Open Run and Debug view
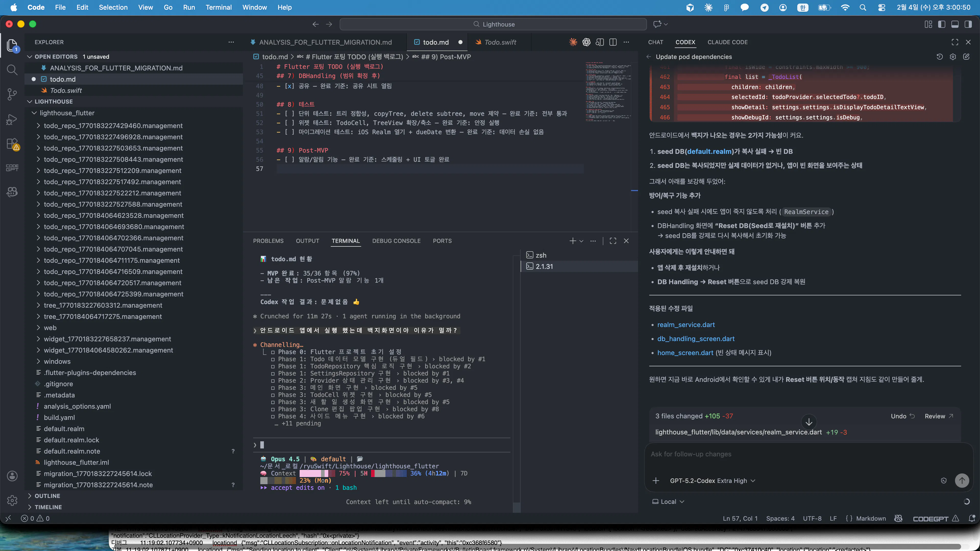Image resolution: width=980 pixels, height=551 pixels. click(x=12, y=119)
